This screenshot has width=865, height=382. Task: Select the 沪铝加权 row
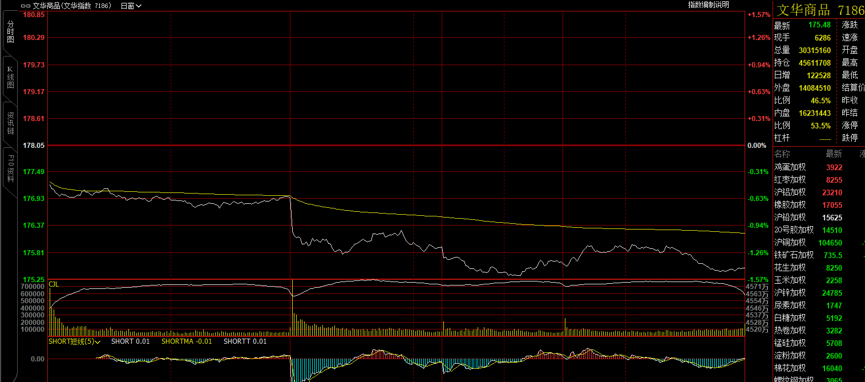click(819, 192)
